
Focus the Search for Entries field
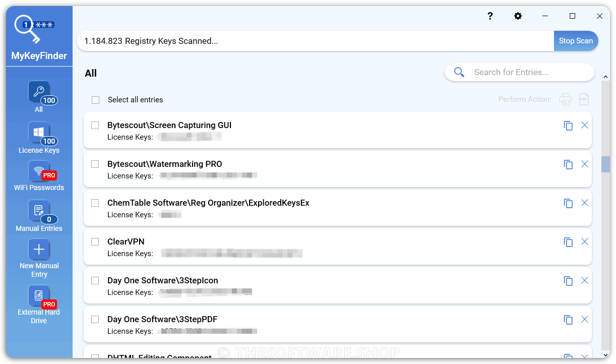pos(520,72)
